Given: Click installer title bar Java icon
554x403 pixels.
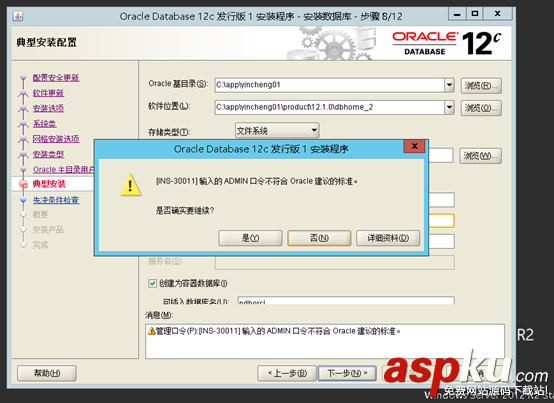Looking at the screenshot, I should [18, 16].
